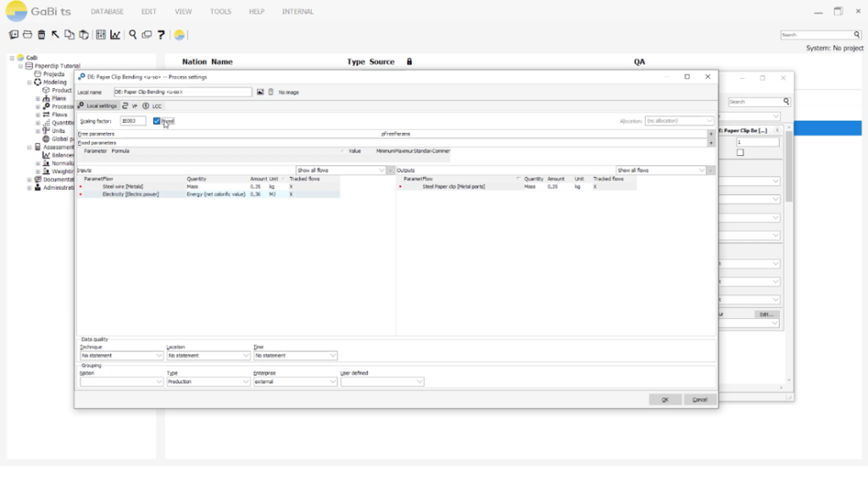Image resolution: width=868 pixels, height=485 pixels.
Task: Click the question mark Help icon
Action: click(161, 35)
